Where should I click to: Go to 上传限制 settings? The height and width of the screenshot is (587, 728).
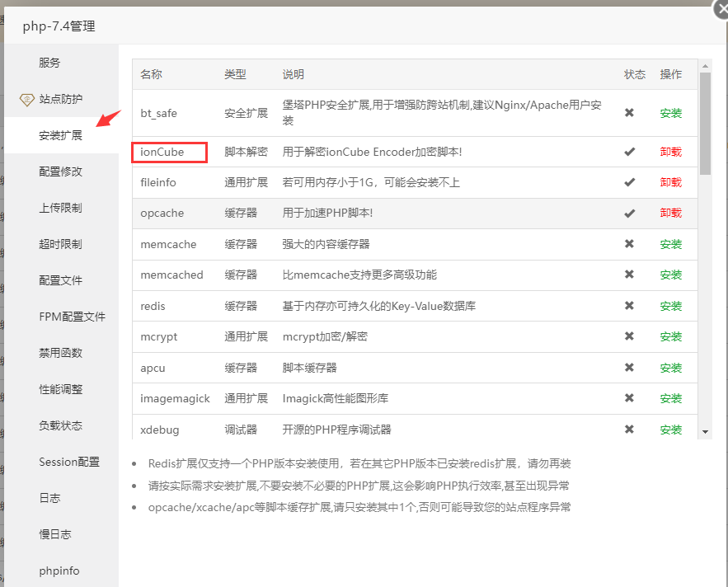click(60, 208)
